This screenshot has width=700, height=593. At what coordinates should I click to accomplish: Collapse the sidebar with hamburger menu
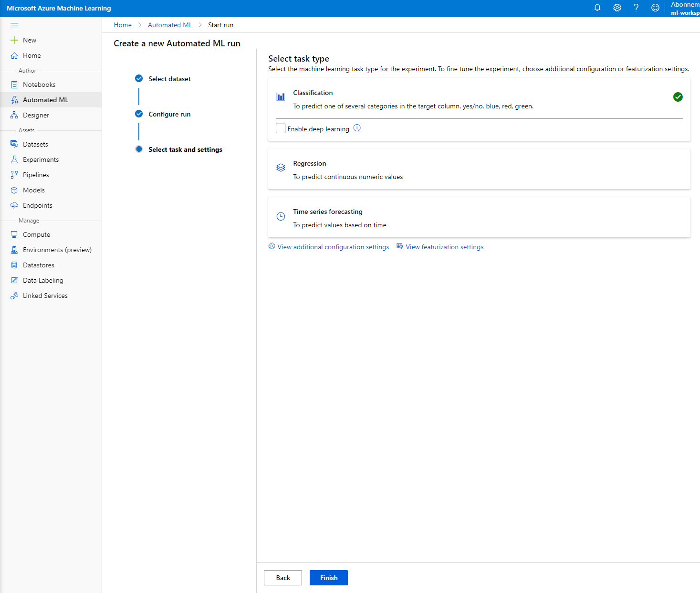(x=14, y=25)
